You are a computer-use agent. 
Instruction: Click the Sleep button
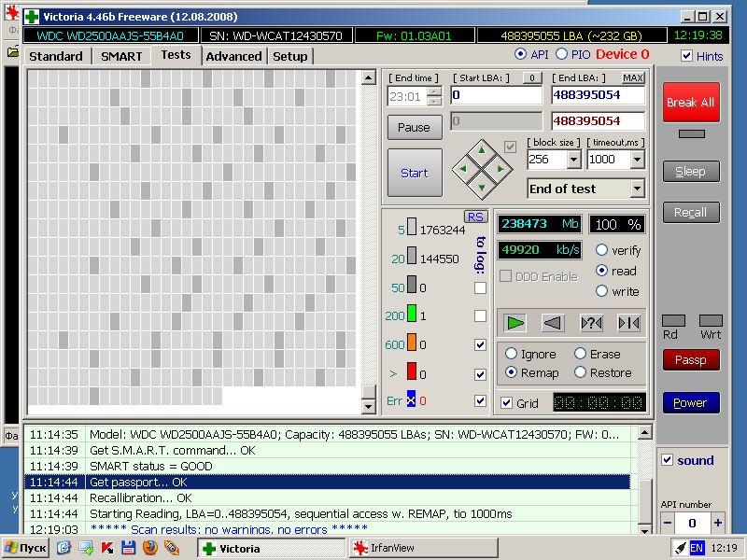[691, 172]
